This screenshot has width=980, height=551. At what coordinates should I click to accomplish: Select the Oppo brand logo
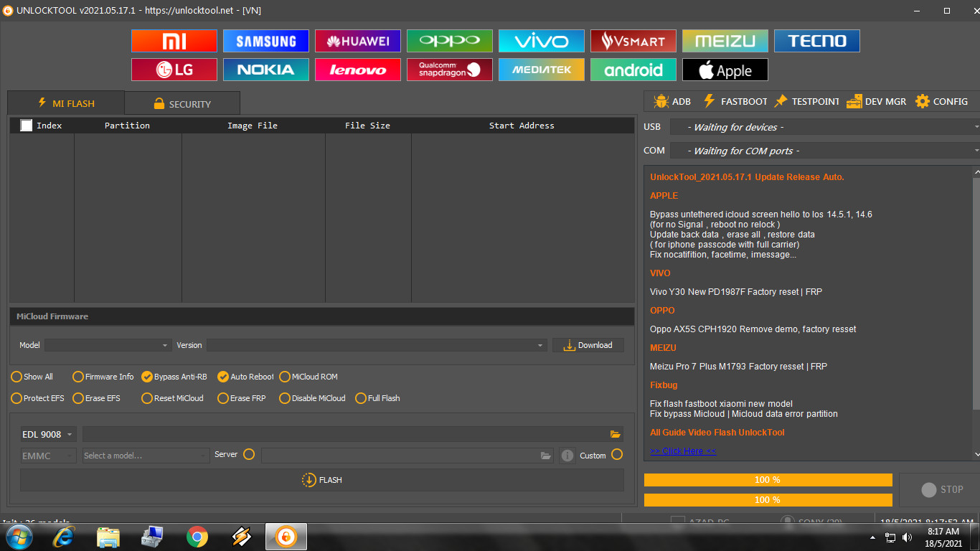pyautogui.click(x=450, y=41)
